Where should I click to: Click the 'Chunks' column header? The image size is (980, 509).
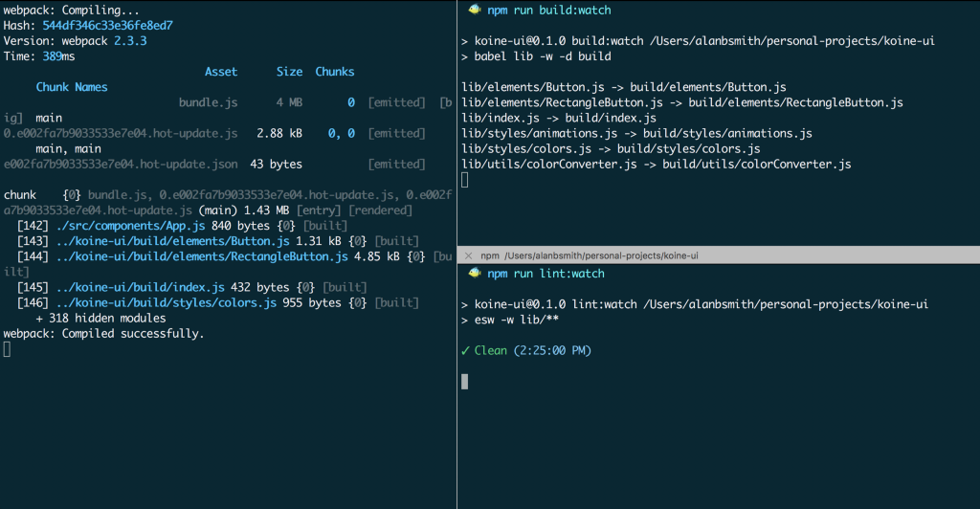pos(334,72)
